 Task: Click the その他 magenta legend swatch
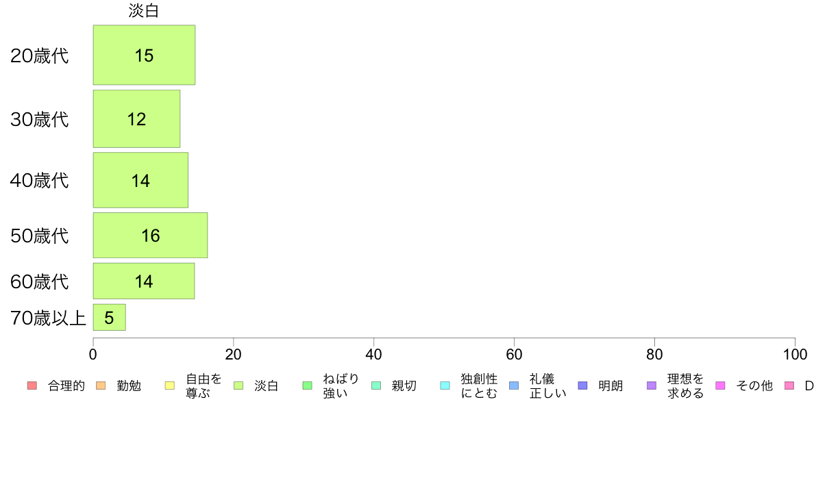(x=720, y=386)
